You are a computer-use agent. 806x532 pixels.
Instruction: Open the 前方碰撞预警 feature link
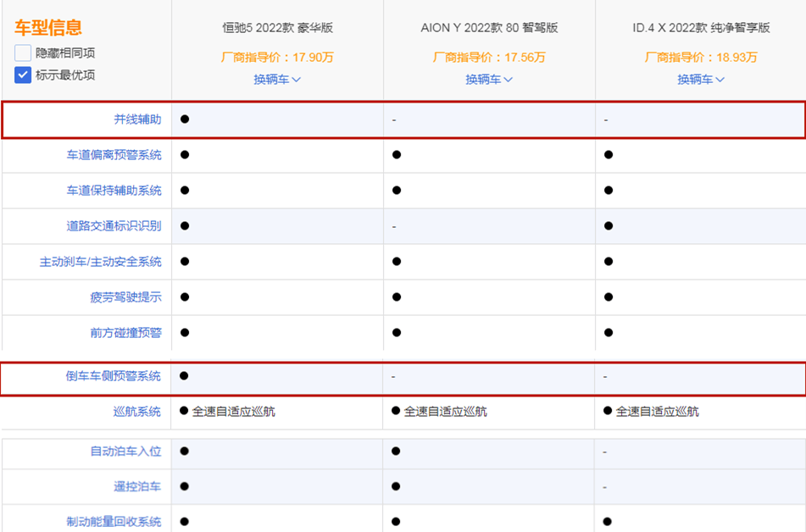pos(125,333)
